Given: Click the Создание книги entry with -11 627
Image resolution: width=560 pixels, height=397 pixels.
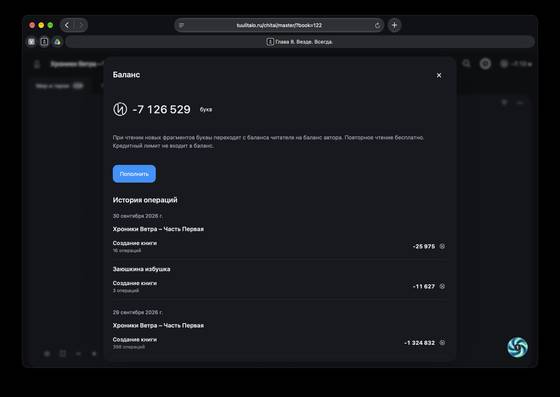Looking at the screenshot, I should (x=279, y=286).
